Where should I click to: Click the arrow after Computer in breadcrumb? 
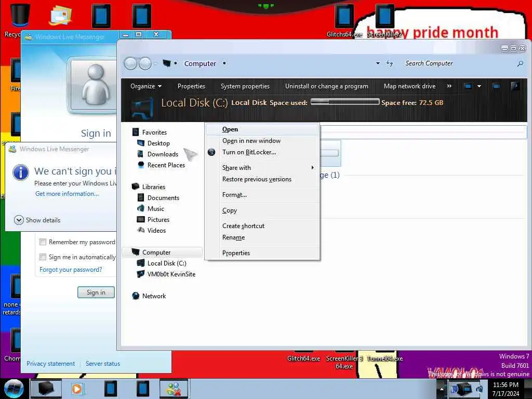(224, 63)
